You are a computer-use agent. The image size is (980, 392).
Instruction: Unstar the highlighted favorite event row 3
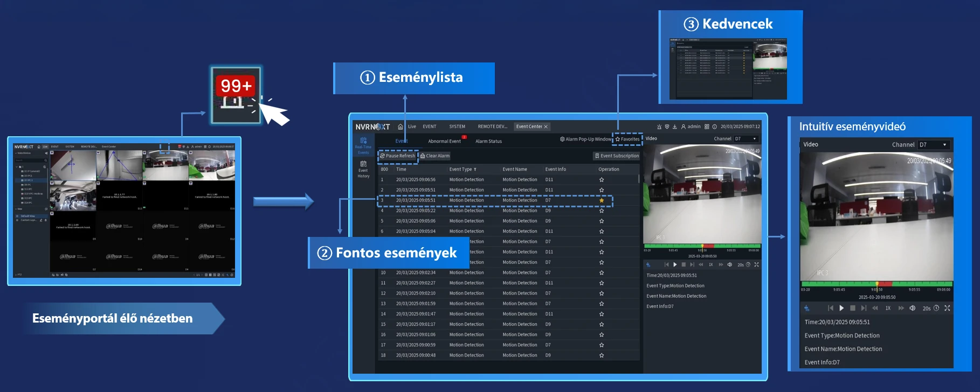(x=602, y=200)
